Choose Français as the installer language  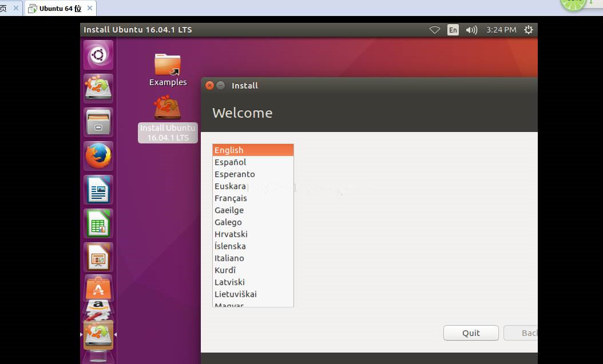point(231,198)
